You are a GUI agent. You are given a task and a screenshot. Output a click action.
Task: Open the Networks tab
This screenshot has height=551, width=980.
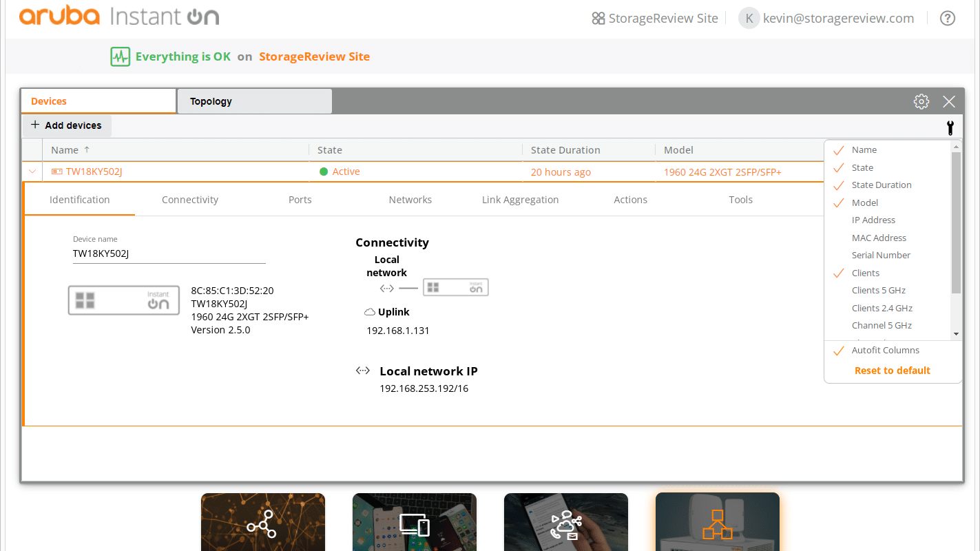410,200
